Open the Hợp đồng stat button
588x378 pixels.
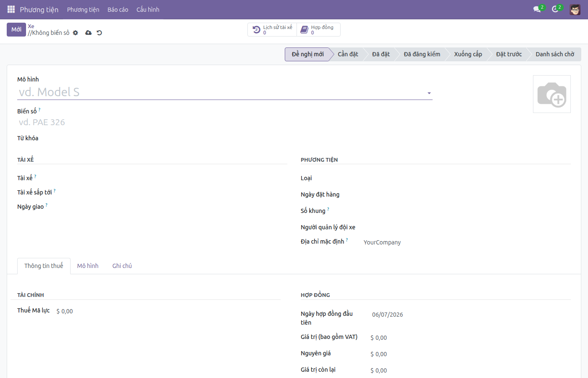[318, 30]
